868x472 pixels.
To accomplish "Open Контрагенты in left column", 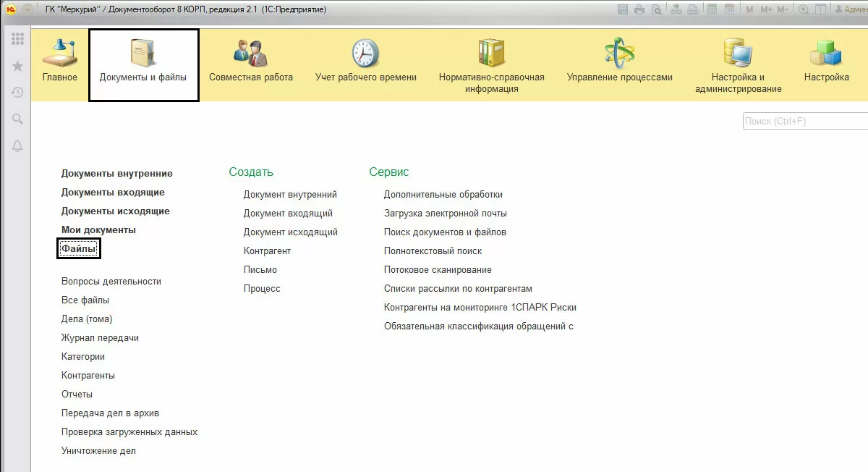I will click(88, 376).
